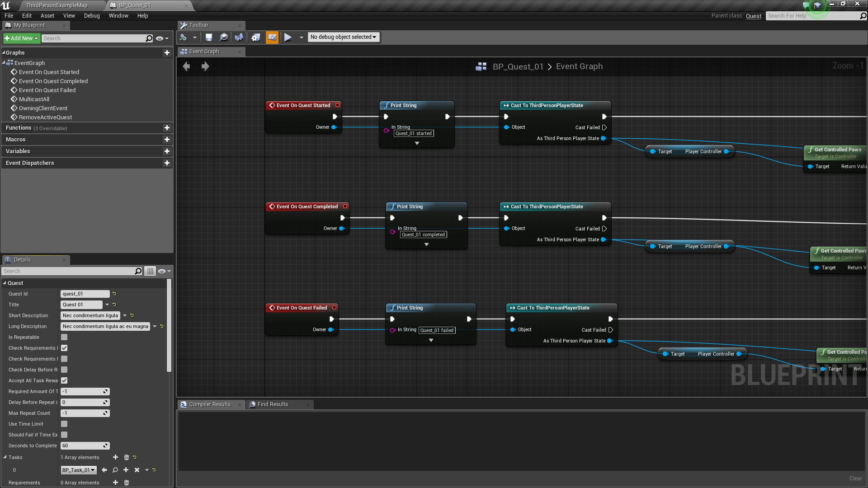
Task: Add element to the Tasks array
Action: tap(115, 457)
